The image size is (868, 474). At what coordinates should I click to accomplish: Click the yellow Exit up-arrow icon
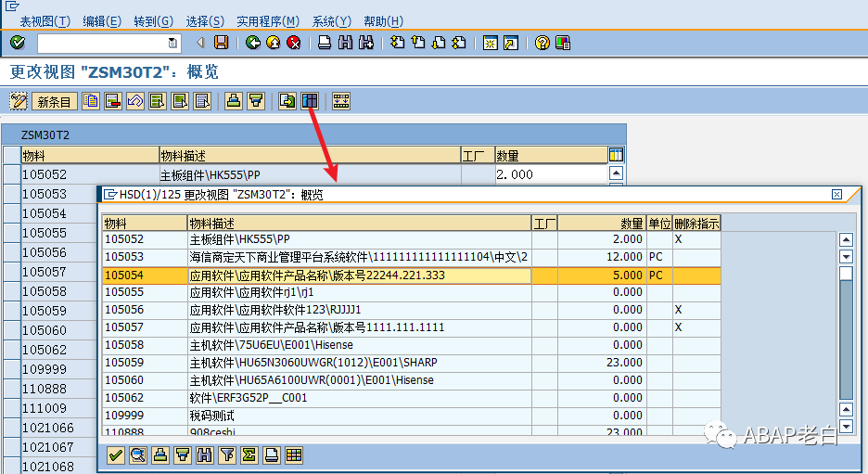274,42
